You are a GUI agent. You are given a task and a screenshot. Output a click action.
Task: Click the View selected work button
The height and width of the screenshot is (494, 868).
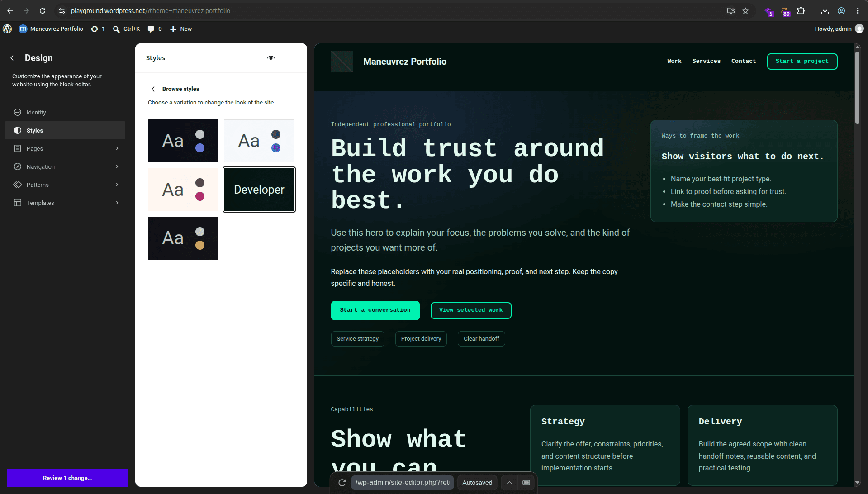click(471, 310)
